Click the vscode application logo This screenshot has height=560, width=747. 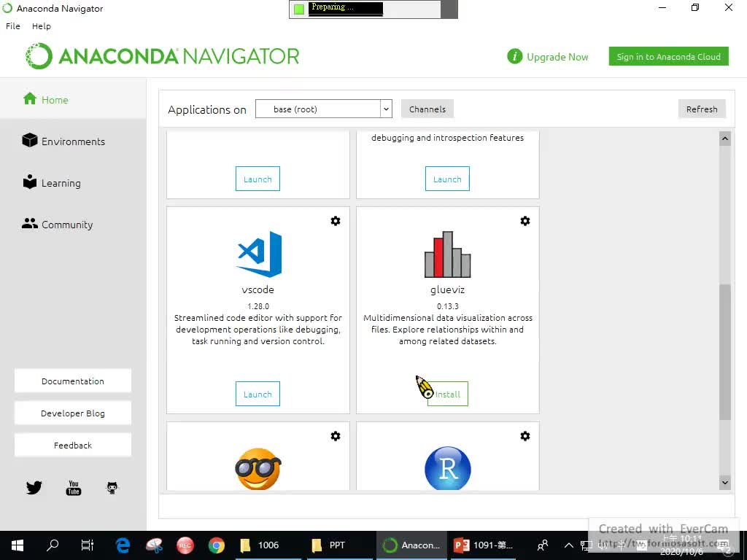tap(260, 254)
